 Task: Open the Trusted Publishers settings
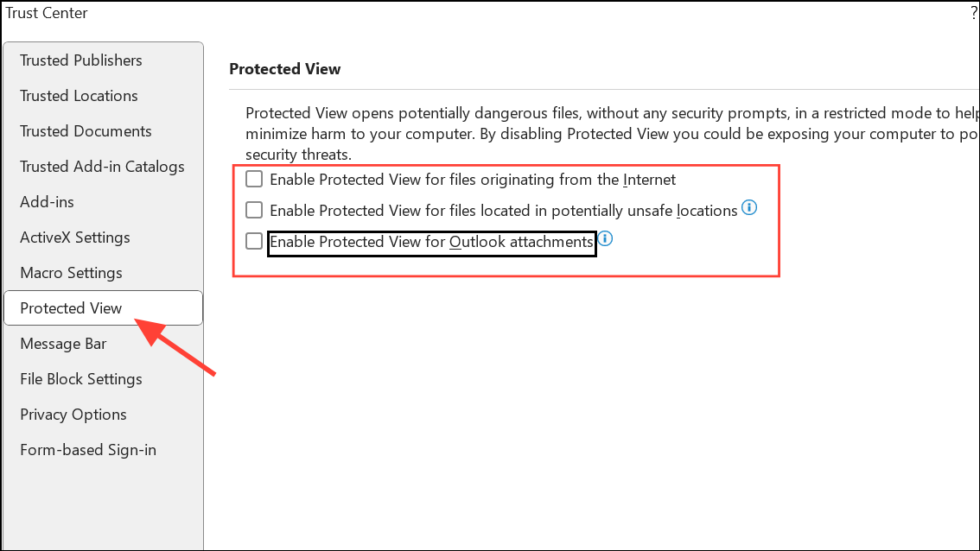click(x=80, y=60)
